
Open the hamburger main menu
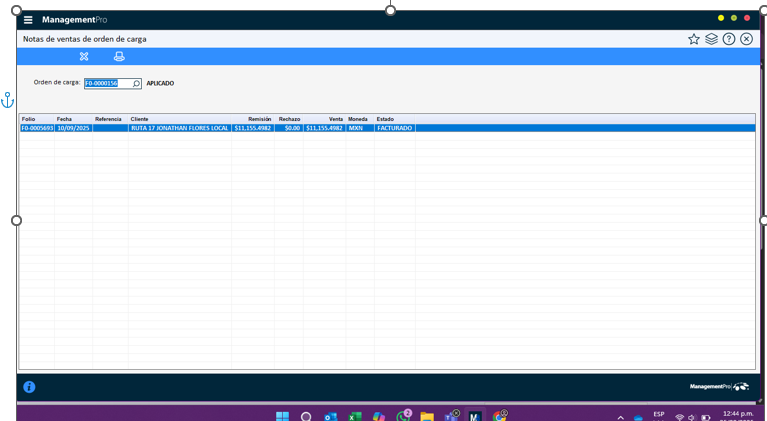click(28, 20)
